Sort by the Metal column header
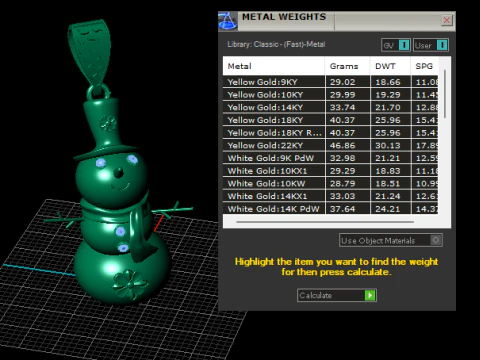This screenshot has height=360, width=480. pyautogui.click(x=274, y=66)
